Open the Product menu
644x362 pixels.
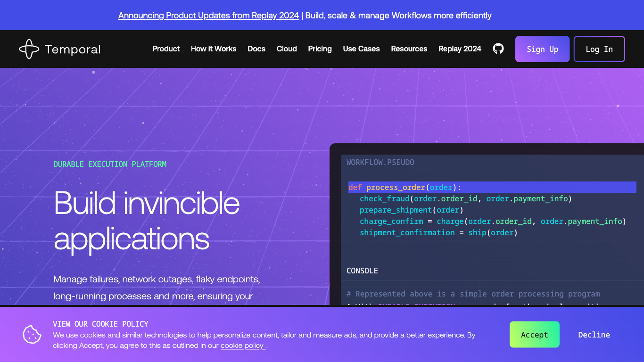(x=166, y=49)
